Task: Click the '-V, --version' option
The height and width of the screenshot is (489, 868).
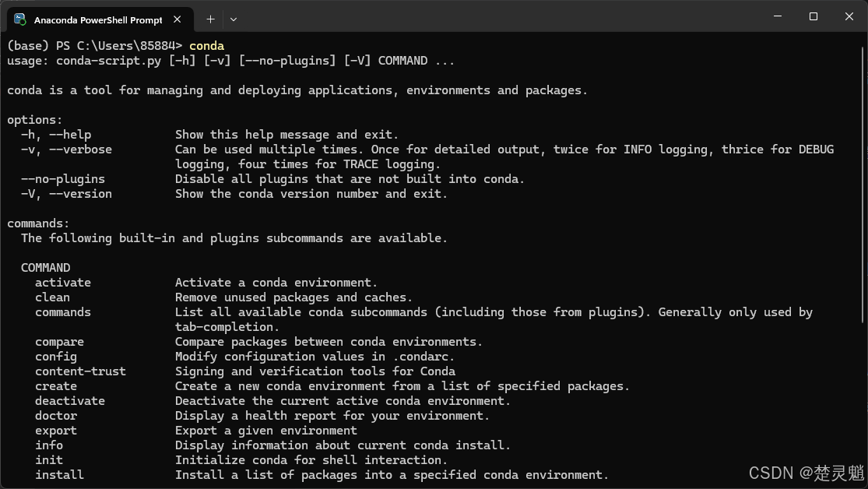Action: (x=66, y=194)
